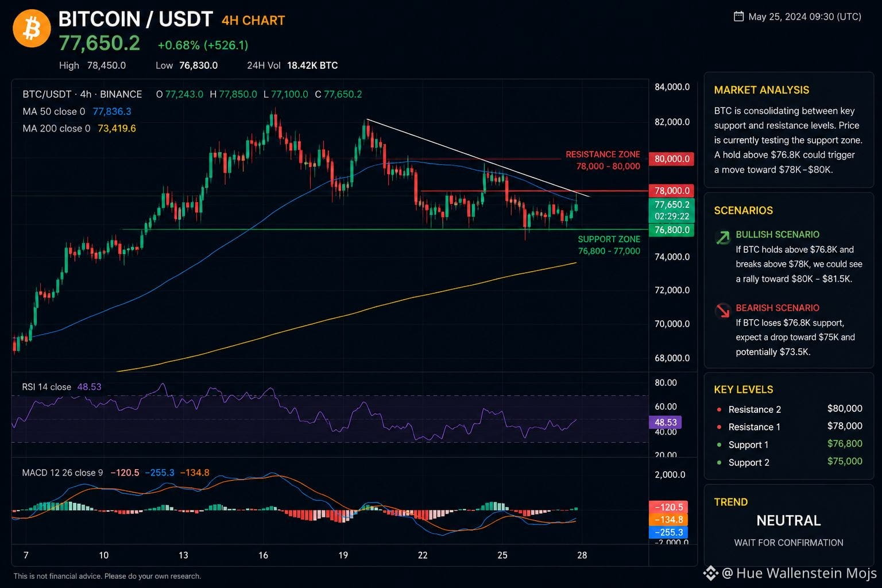The height and width of the screenshot is (588, 882).
Task: Click the blue -255.3 MACD legend value
Action: coord(160,473)
